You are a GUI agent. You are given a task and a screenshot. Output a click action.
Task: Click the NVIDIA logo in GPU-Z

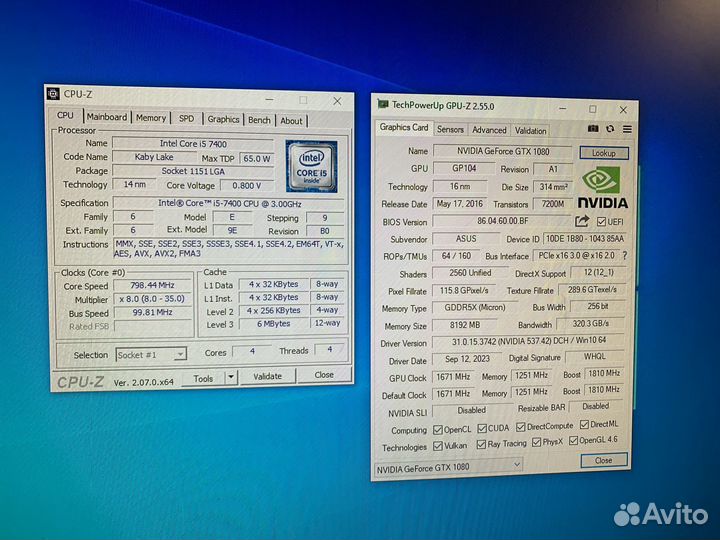[x=602, y=188]
